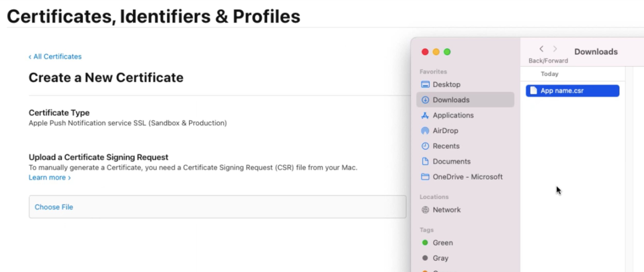This screenshot has height=272, width=644.
Task: Open the Desktop favorite in sidebar
Action: point(446,84)
